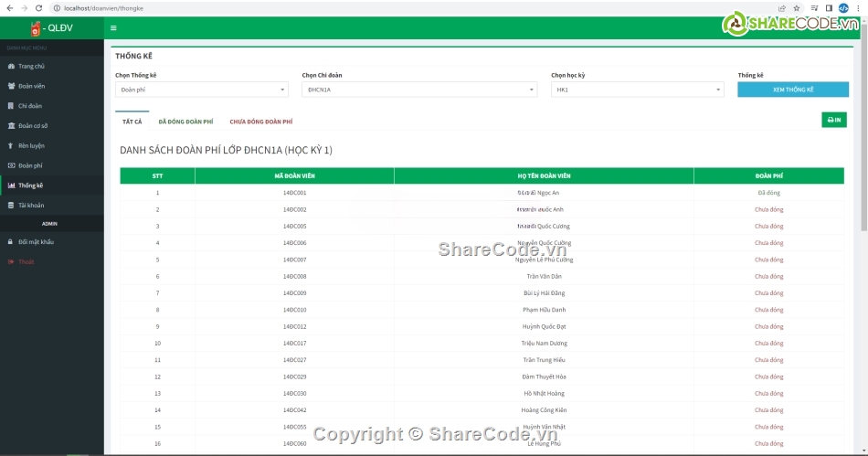This screenshot has width=868, height=456.
Task: Open the Chọn Chi đoàn dropdown
Action: (x=419, y=90)
